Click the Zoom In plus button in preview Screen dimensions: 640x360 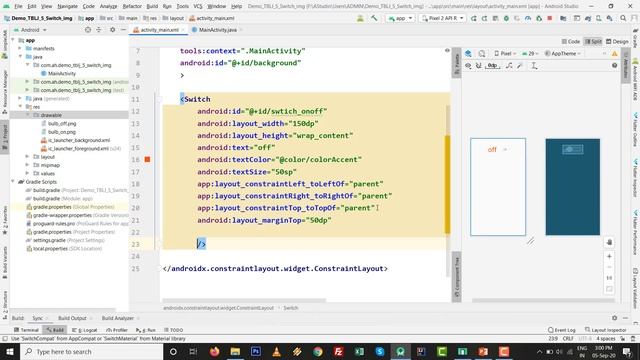[x=609, y=257]
